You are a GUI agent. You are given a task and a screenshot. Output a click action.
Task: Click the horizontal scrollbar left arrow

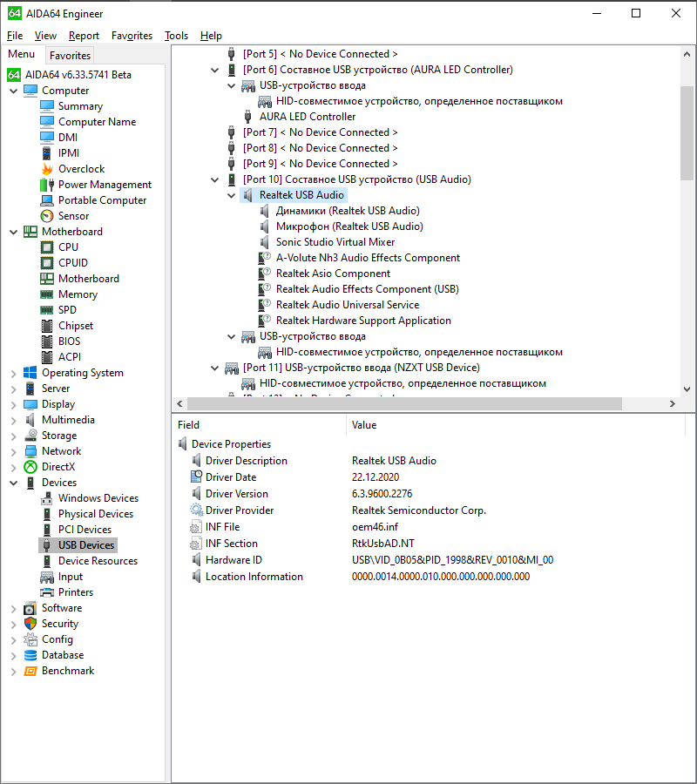coord(180,404)
